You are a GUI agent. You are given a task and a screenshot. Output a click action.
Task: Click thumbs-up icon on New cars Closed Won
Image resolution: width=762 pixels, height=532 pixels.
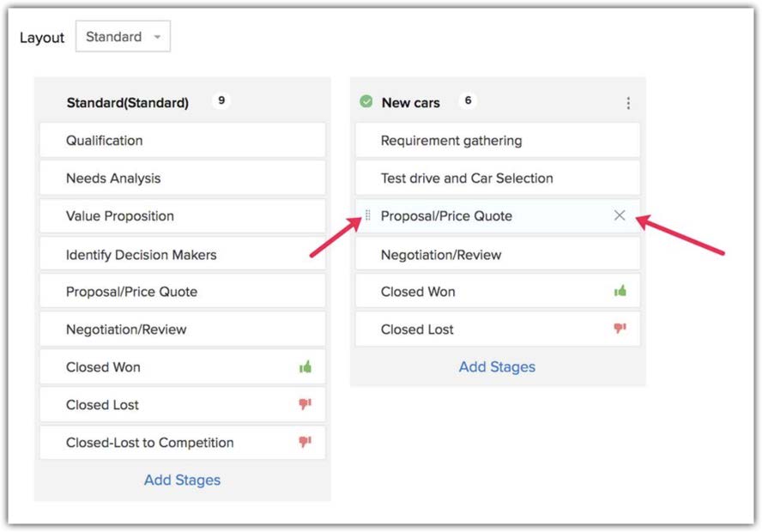click(x=620, y=292)
